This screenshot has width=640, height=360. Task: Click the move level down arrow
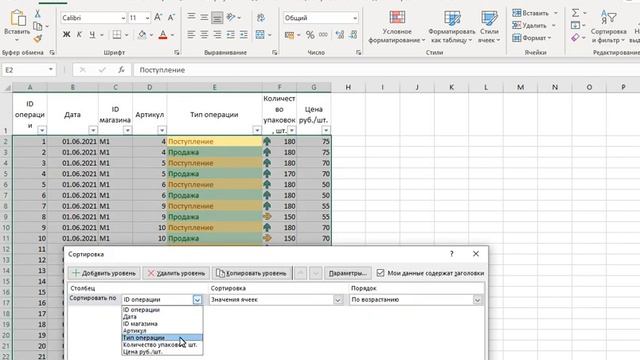click(x=316, y=273)
